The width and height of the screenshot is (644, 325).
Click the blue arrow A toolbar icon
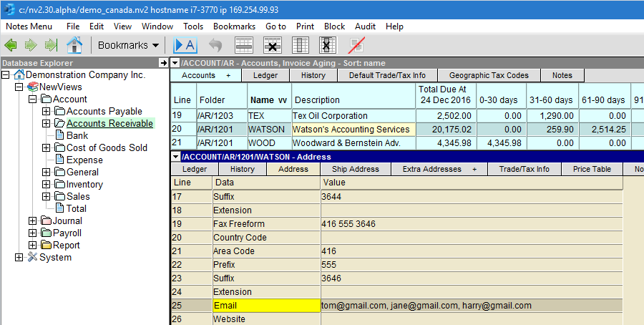(185, 45)
